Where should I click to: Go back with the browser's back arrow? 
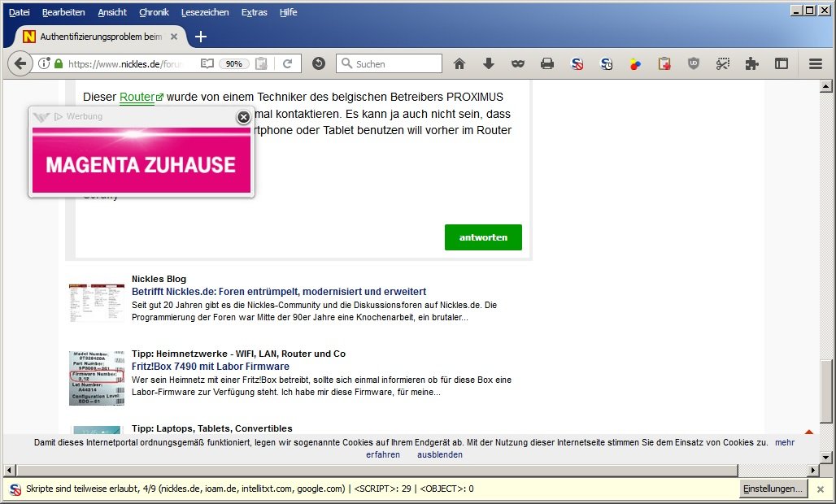point(20,64)
